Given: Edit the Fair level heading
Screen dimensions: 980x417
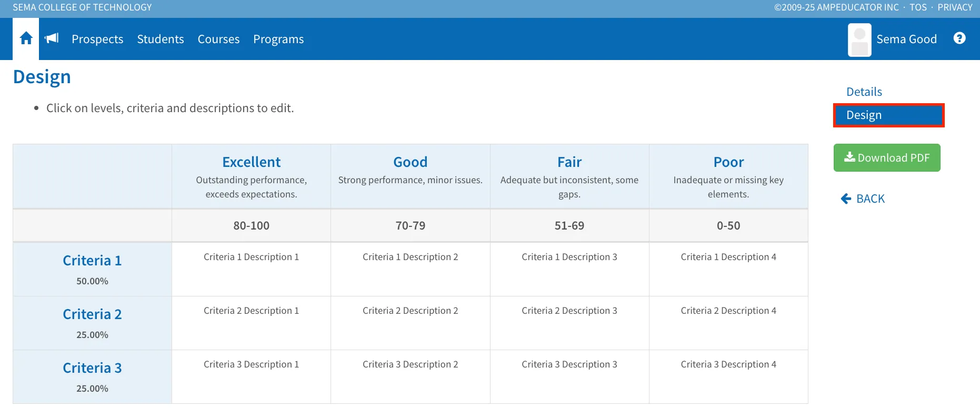Looking at the screenshot, I should click(x=569, y=162).
